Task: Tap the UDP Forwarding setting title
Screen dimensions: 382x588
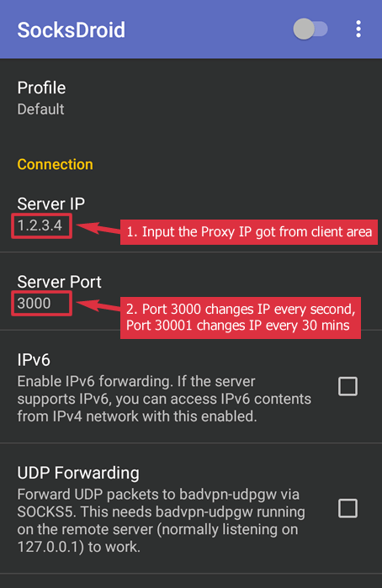Action: (x=78, y=473)
